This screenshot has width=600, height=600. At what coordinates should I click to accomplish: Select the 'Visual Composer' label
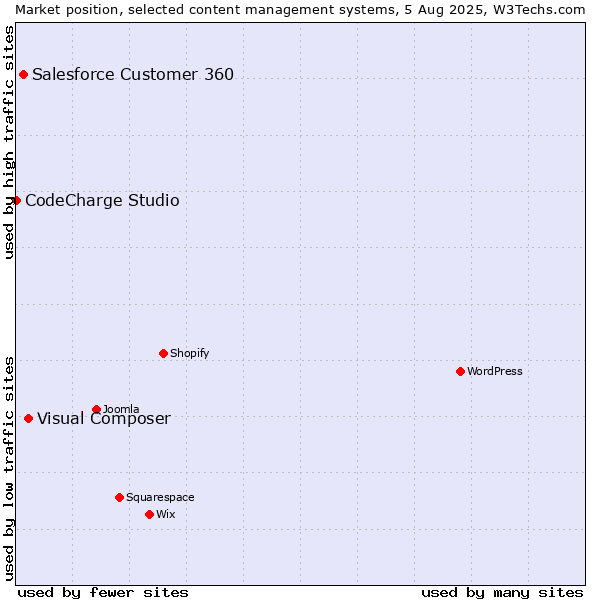tap(104, 419)
